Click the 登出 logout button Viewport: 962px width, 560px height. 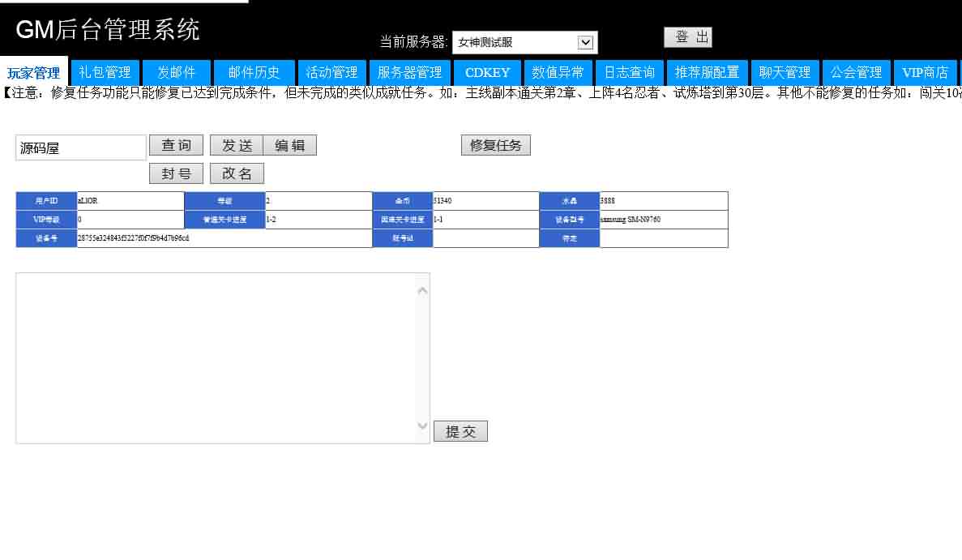click(688, 36)
